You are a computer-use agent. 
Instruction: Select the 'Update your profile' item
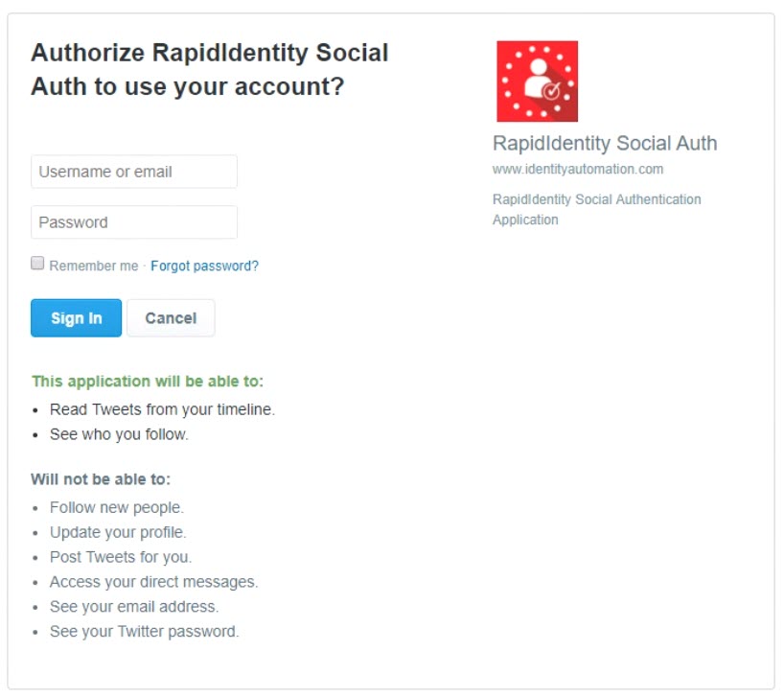tap(118, 532)
